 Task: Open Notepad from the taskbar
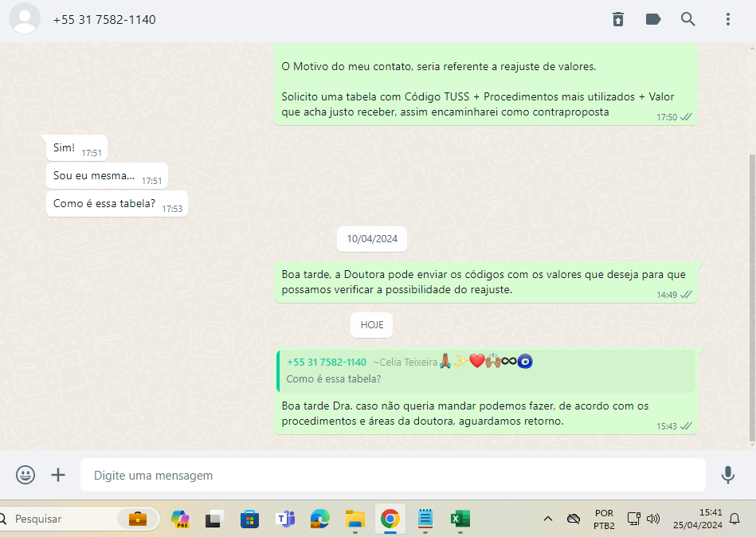[x=425, y=519]
